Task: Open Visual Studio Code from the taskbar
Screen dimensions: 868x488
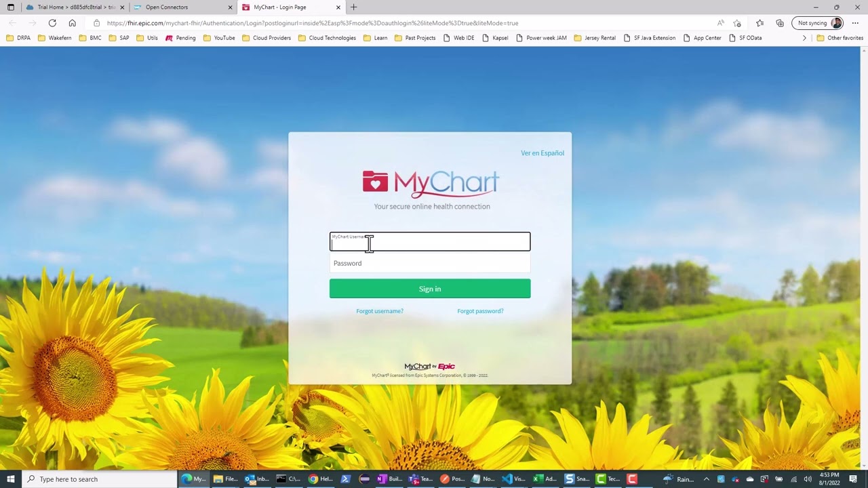Action: coord(513,479)
